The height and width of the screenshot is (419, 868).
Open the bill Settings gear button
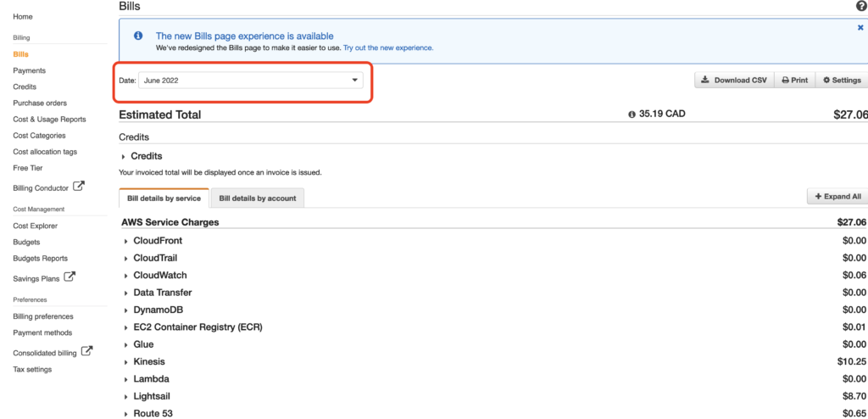[842, 80]
